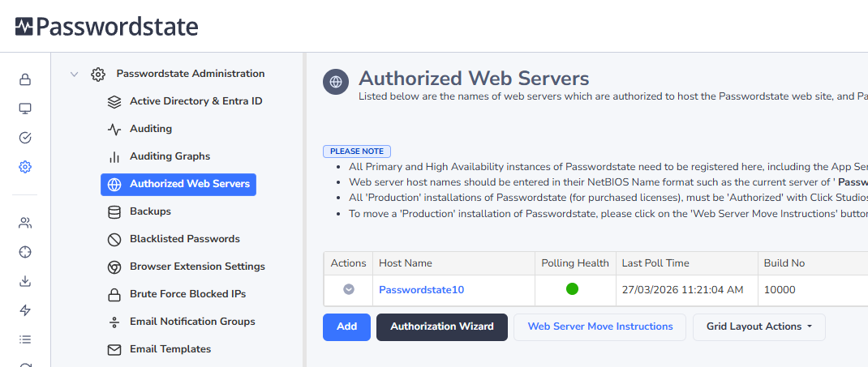Click the build number cell 10000
The image size is (868, 367).
[780, 289]
